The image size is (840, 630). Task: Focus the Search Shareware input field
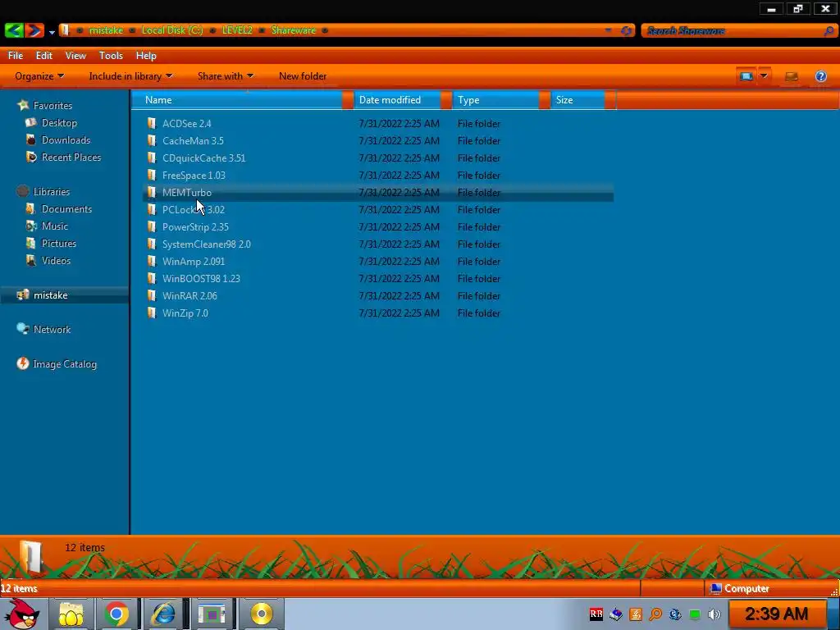point(733,30)
